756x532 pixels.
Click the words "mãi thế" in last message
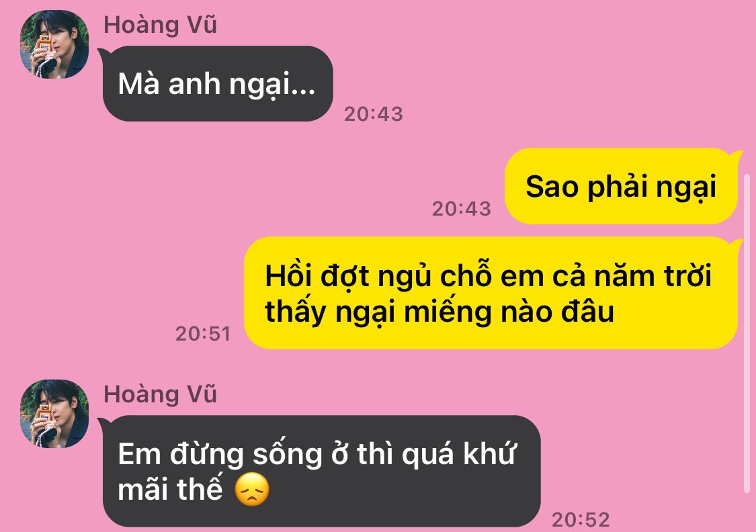tap(170, 490)
